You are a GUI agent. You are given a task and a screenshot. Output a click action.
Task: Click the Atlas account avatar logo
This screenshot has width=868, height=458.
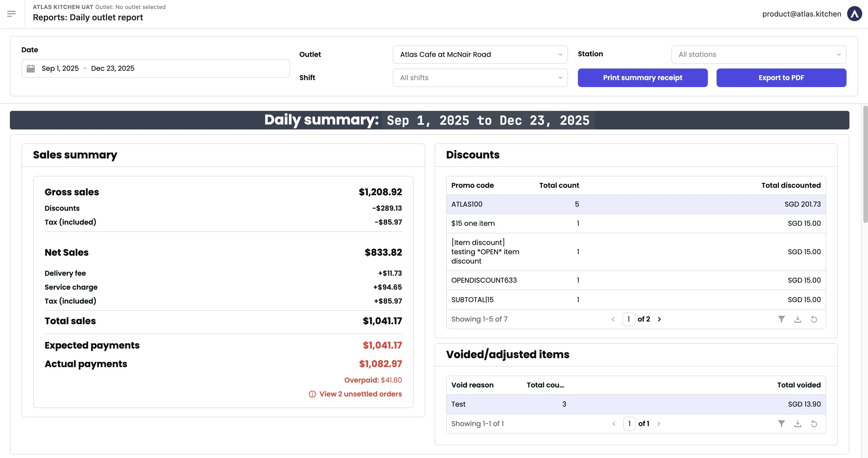855,14
